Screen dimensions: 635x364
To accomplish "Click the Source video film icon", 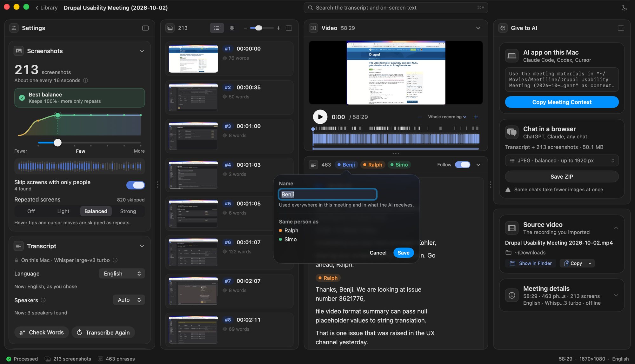I will (x=512, y=228).
